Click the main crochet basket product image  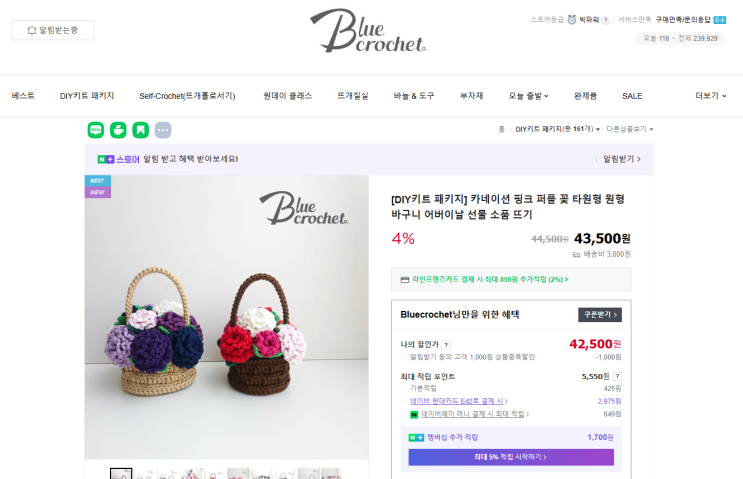pyautogui.click(x=227, y=317)
